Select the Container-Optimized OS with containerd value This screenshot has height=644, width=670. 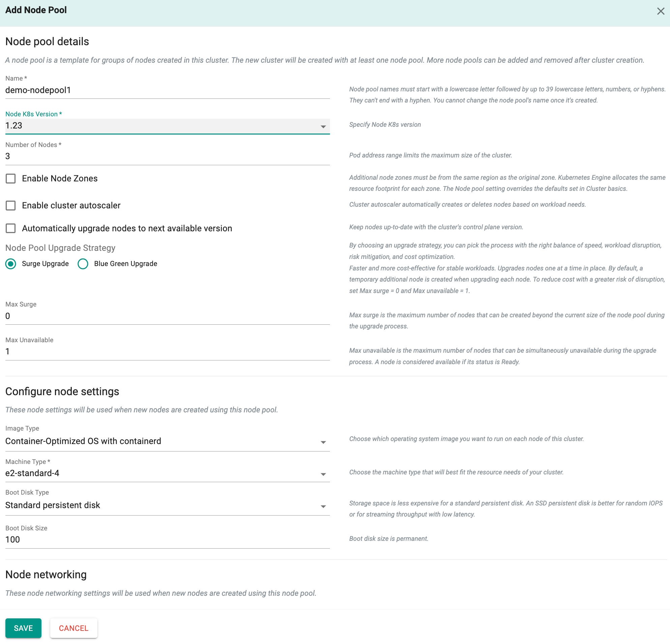(83, 441)
